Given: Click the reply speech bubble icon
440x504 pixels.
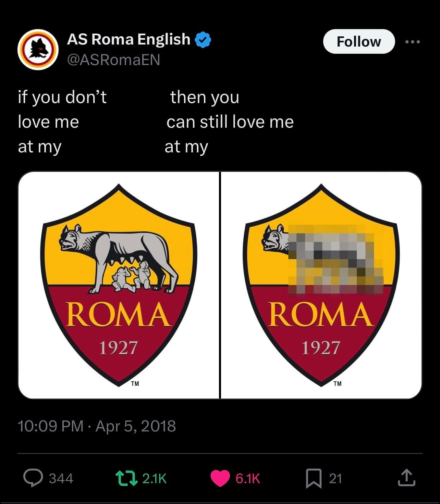Looking at the screenshot, I should pos(33,478).
